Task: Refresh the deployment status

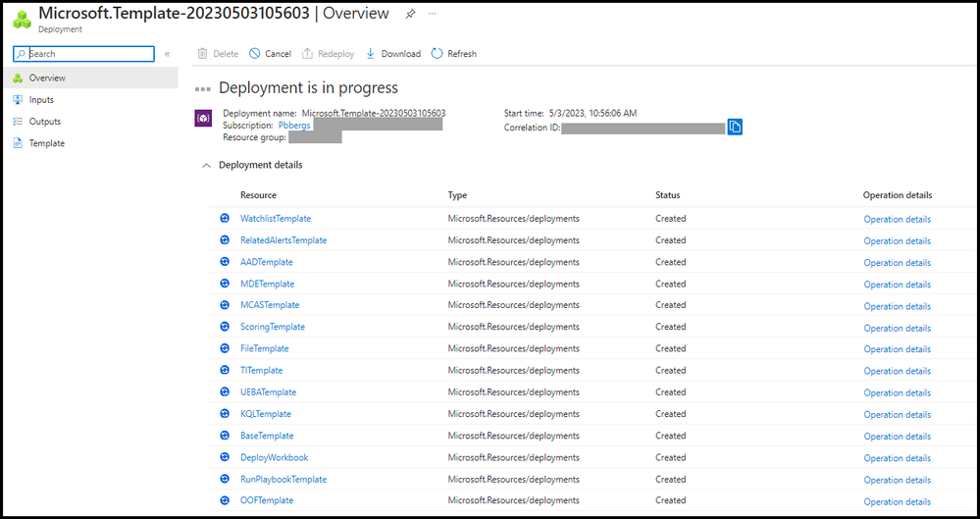Action: click(454, 54)
